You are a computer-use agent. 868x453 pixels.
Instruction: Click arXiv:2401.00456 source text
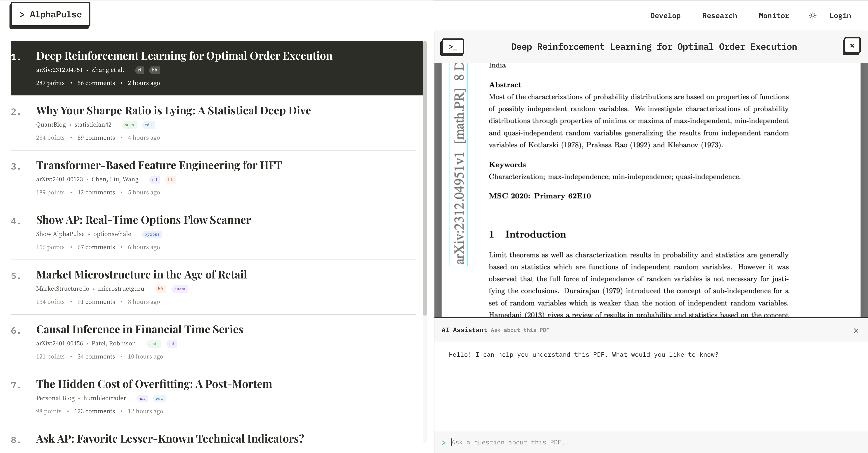(x=59, y=343)
